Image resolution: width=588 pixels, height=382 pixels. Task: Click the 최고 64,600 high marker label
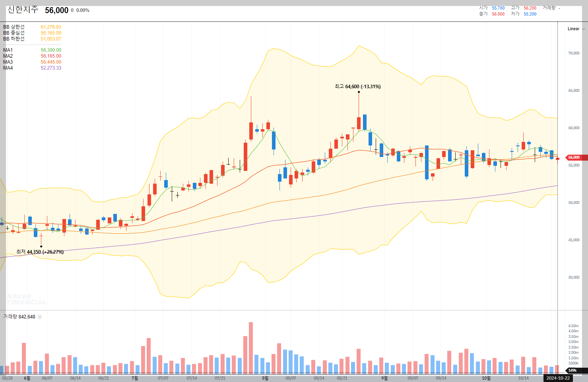pyautogui.click(x=358, y=86)
